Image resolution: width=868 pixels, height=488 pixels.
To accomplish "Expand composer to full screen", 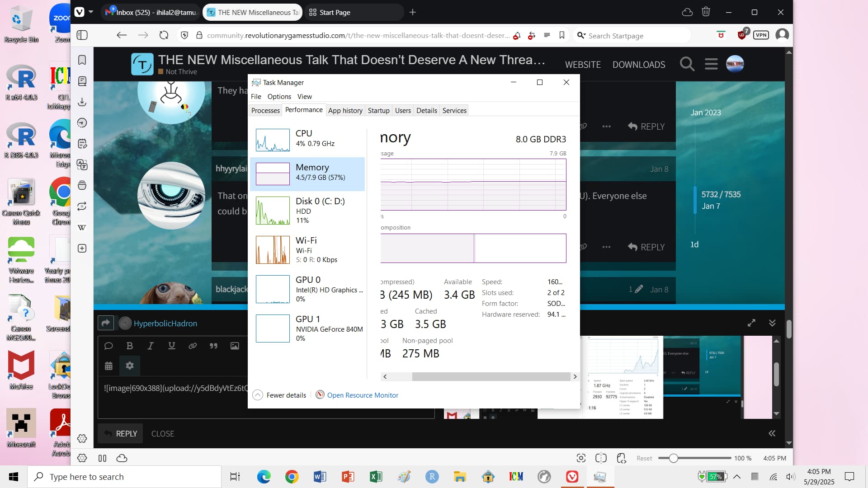I will click(751, 323).
